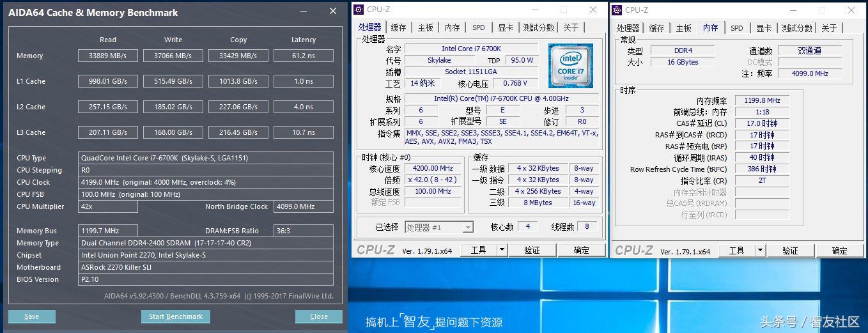This screenshot has height=333, width=868.
Task: Click 工具 button in left CPU-Z window
Action: pos(479,250)
